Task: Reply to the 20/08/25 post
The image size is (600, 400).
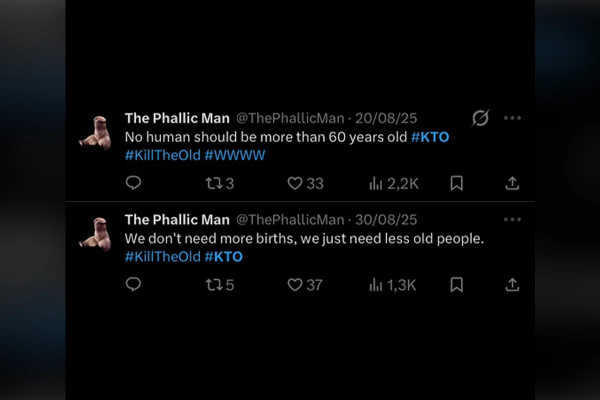Action: [x=133, y=183]
